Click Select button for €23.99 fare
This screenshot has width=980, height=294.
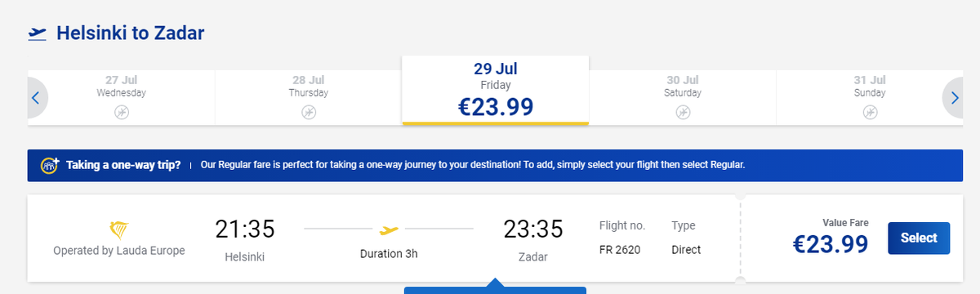coord(919,238)
